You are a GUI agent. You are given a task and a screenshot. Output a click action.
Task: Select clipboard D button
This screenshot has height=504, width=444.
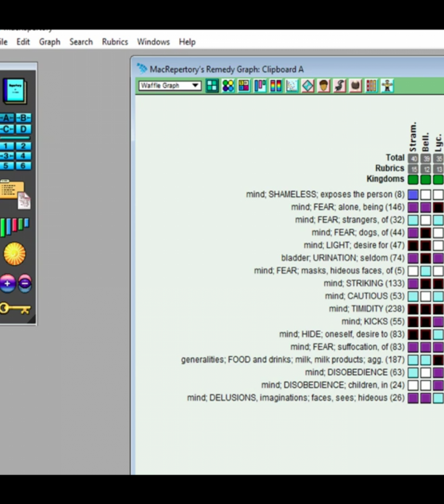[x=24, y=130]
